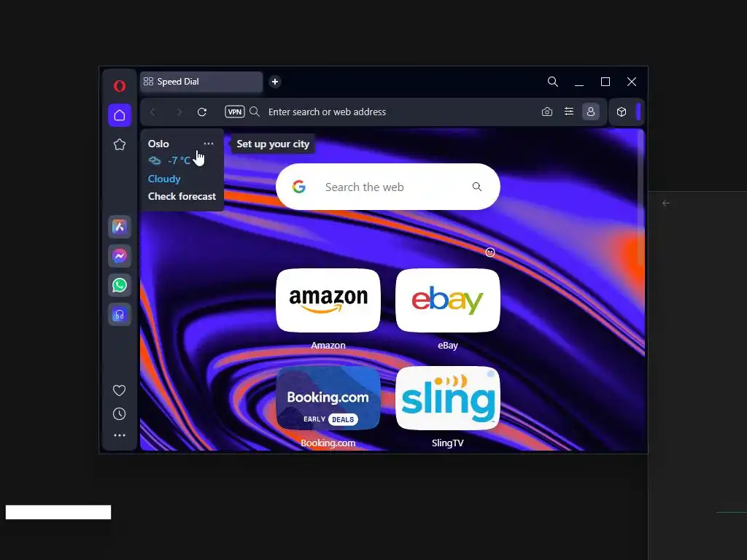Viewport: 747px width, 560px height.
Task: Reload the current page
Action: pyautogui.click(x=202, y=112)
